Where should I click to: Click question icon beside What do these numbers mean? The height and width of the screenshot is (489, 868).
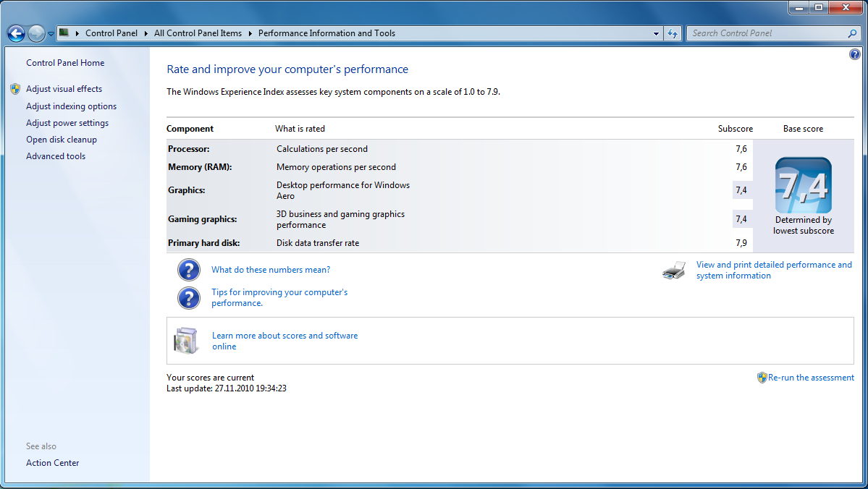coord(189,270)
